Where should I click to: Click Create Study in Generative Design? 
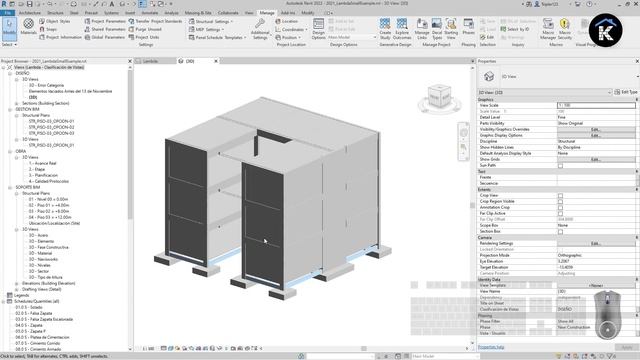tap(385, 29)
